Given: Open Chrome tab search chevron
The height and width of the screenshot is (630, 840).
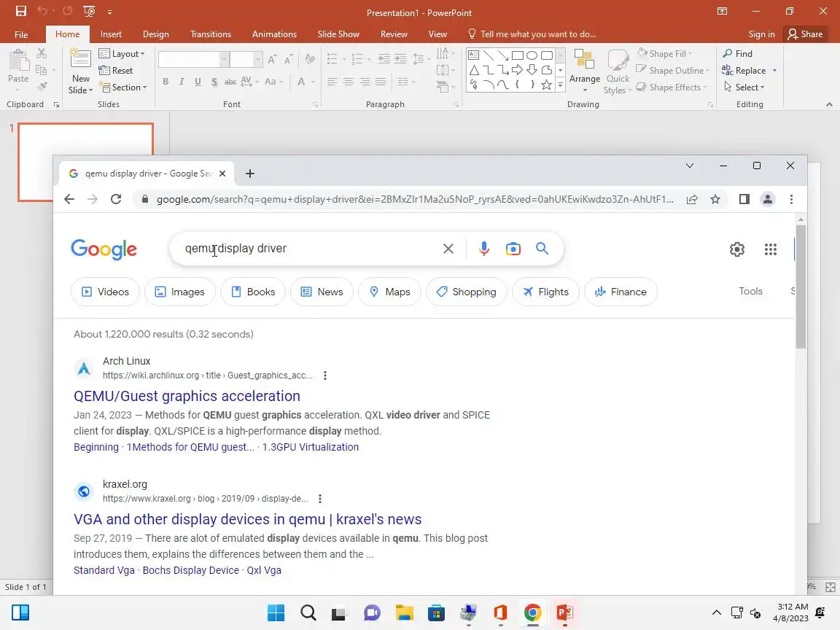Looking at the screenshot, I should click(690, 166).
